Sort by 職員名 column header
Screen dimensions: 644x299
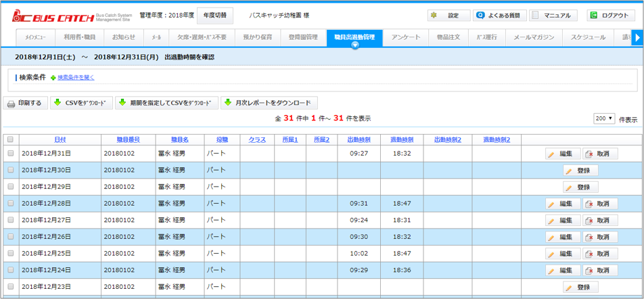point(180,139)
